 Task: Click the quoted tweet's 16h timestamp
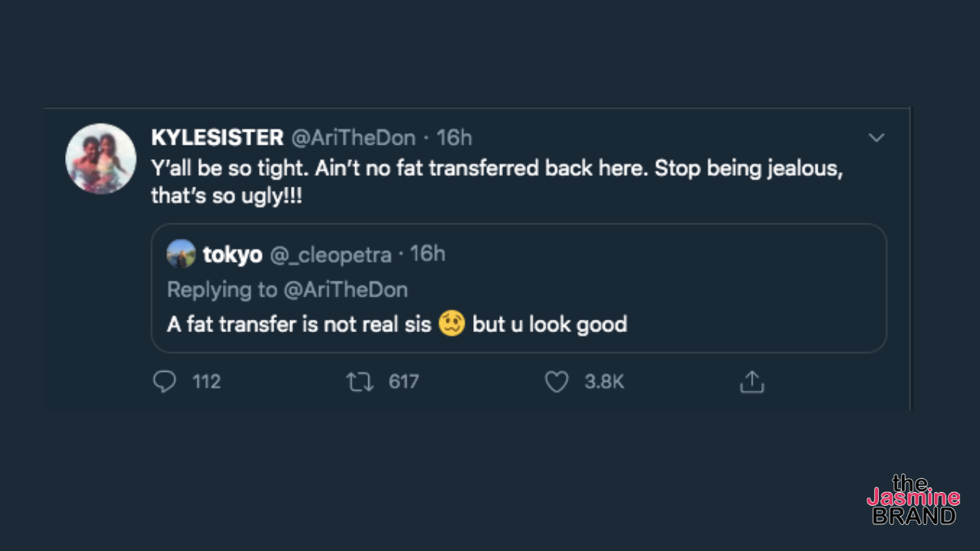(428, 253)
